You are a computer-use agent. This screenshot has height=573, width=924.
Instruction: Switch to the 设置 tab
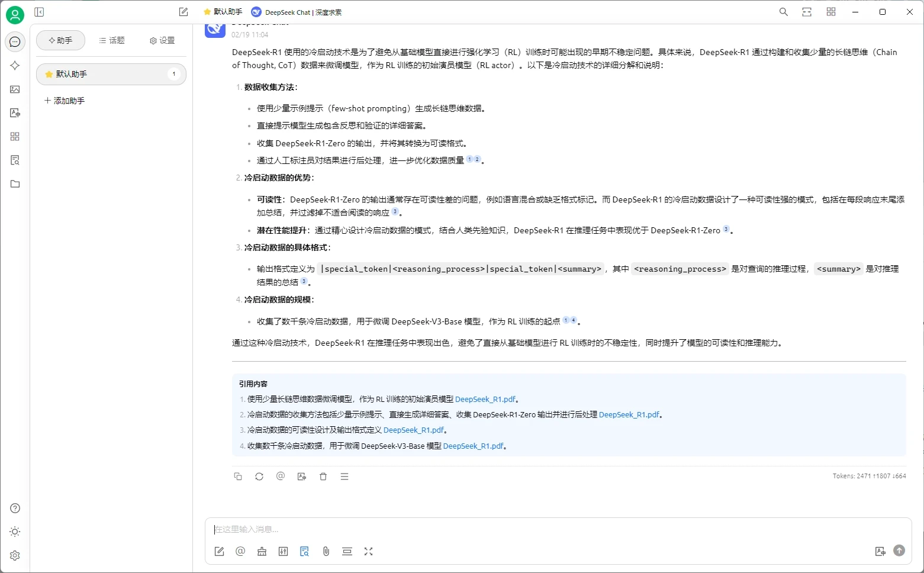(162, 40)
